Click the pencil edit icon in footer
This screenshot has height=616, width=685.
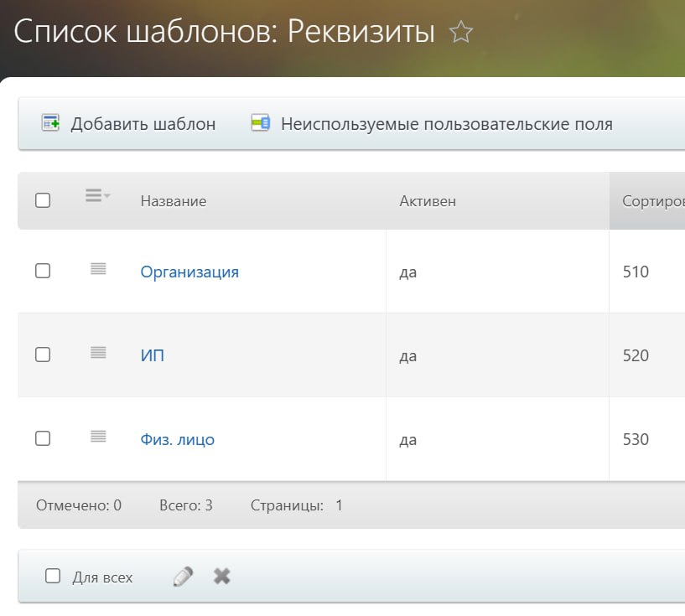pyautogui.click(x=183, y=577)
